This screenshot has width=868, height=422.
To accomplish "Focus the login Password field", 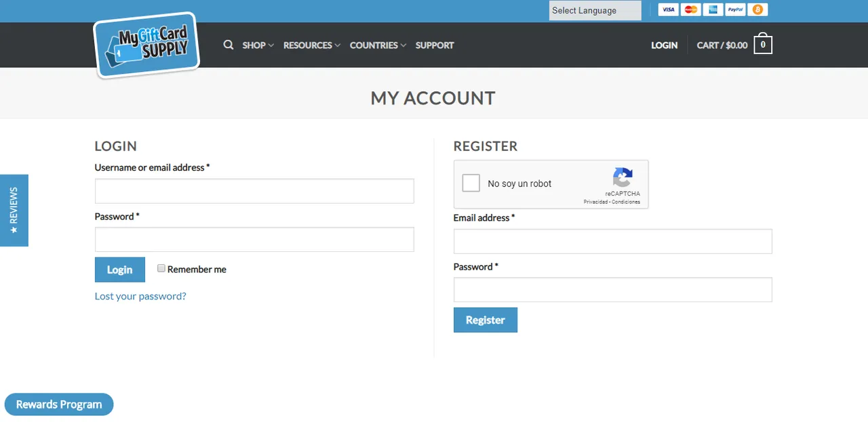I will click(254, 240).
